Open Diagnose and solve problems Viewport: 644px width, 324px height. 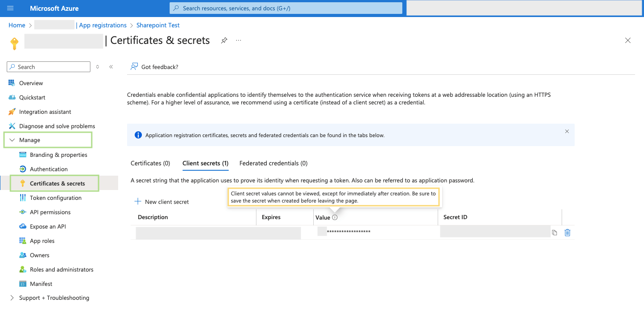pyautogui.click(x=57, y=126)
